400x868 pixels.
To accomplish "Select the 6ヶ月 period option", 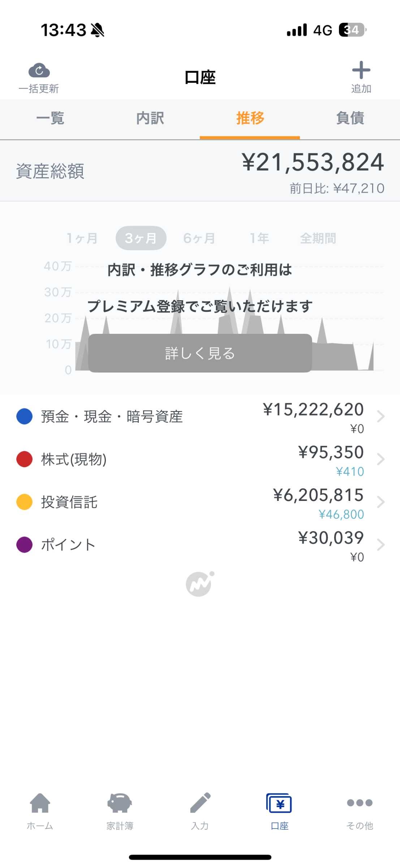I will pos(199,238).
